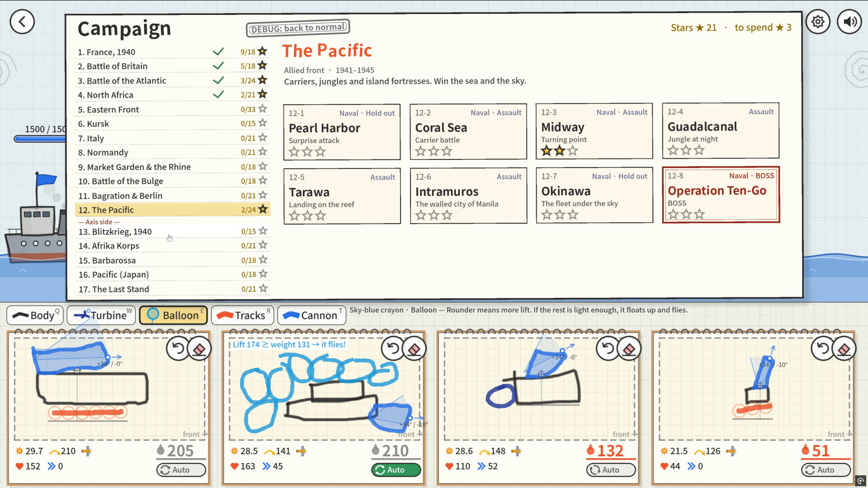
Task: Undo last stroke on fourth blueprint card
Action: click(823, 348)
